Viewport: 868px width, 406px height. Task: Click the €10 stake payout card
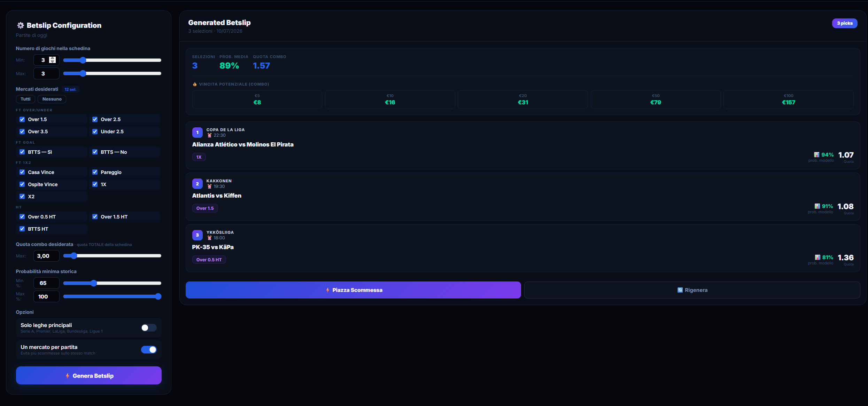(390, 99)
